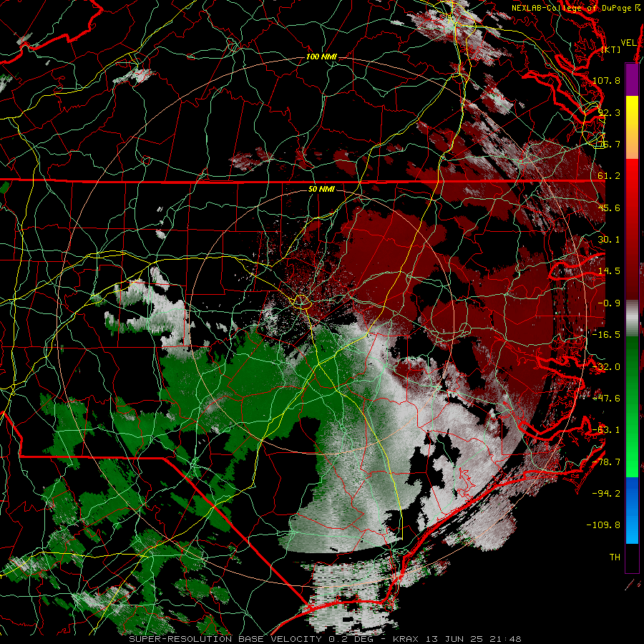Click the VEL legend heading
Viewport: 644px width, 644px height.
click(x=628, y=43)
